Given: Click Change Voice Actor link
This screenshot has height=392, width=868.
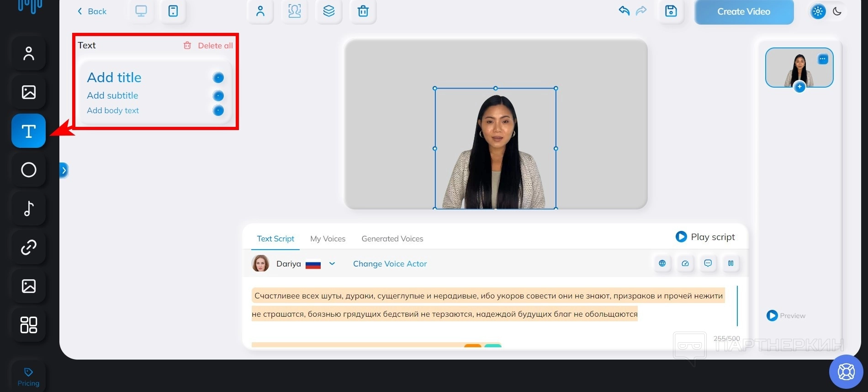Looking at the screenshot, I should (390, 264).
